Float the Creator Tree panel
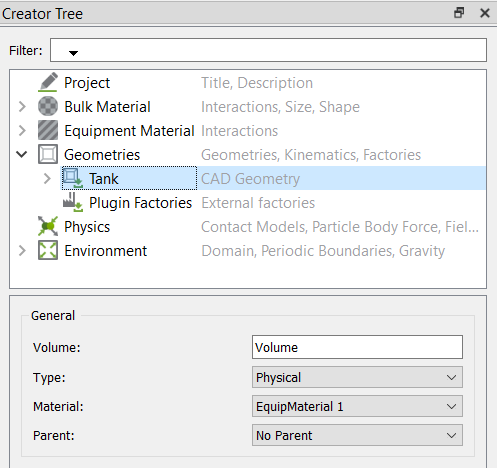 coord(459,13)
